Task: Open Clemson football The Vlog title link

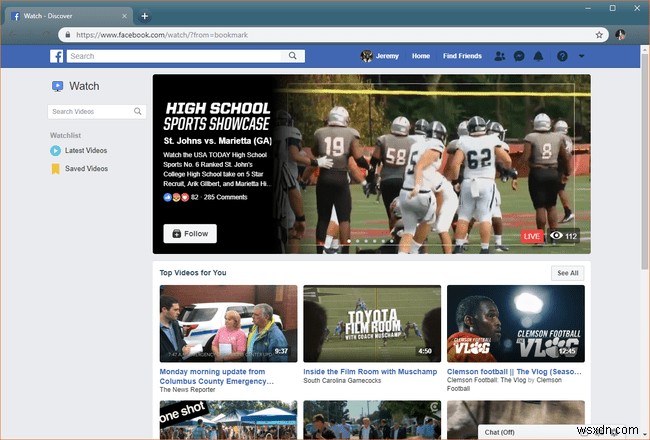Action: 514,372
